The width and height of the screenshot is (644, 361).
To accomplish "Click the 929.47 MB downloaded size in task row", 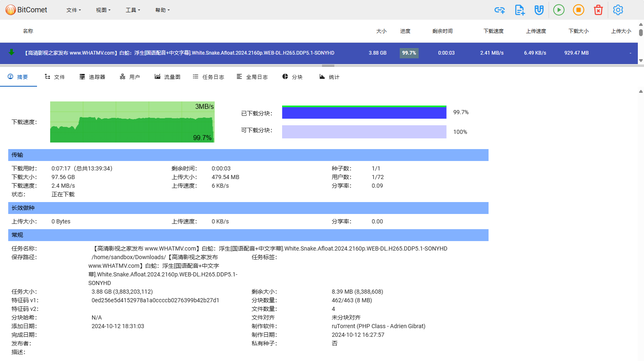I will point(577,53).
